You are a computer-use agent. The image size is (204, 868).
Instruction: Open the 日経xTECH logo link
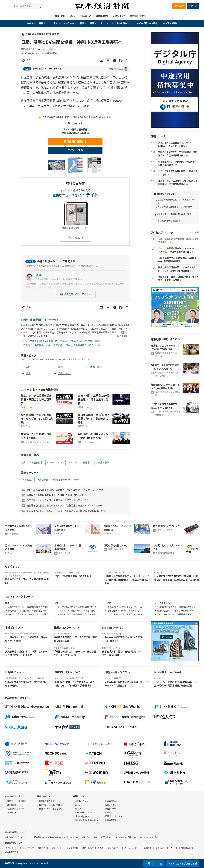(x=93, y=753)
